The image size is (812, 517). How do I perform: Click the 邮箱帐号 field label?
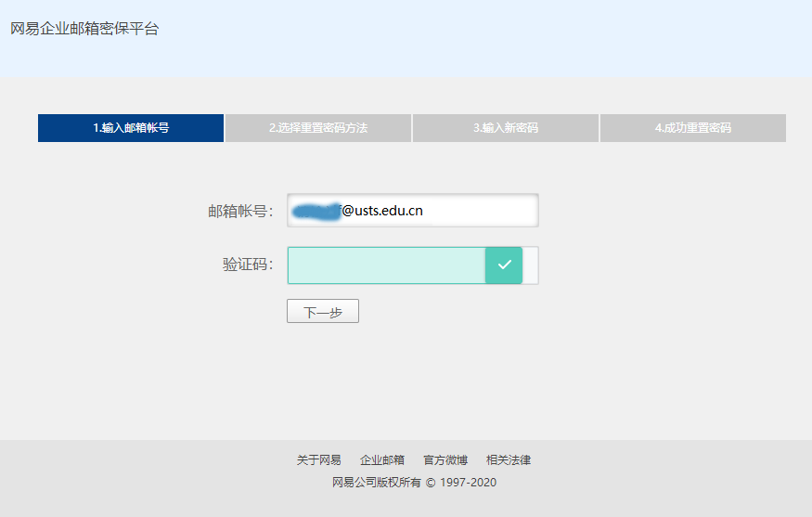[240, 212]
